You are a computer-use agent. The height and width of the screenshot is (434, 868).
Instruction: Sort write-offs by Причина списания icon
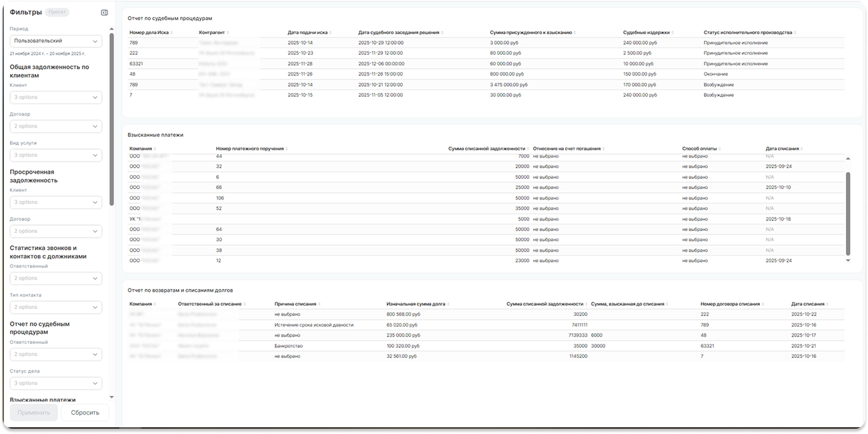coord(319,304)
